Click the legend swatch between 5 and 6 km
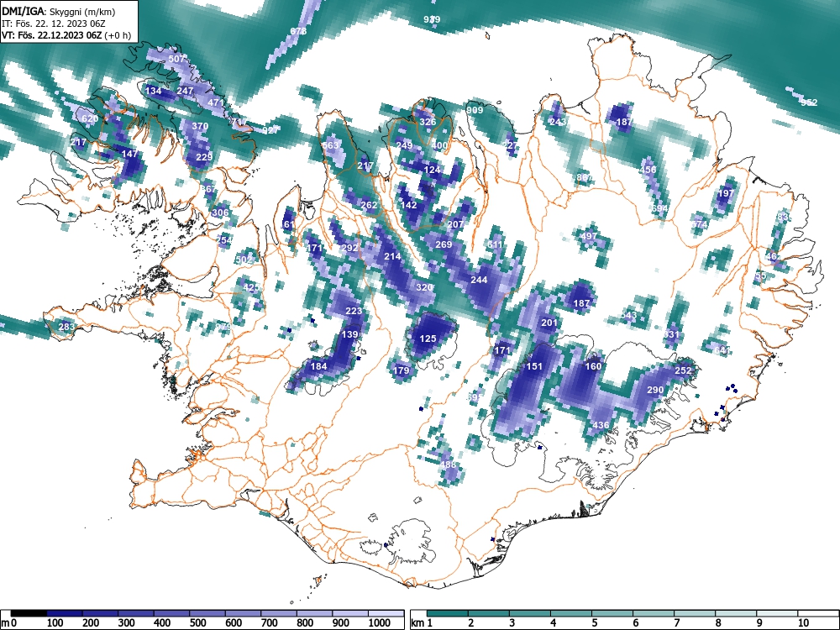The height and width of the screenshot is (630, 840). (x=612, y=613)
